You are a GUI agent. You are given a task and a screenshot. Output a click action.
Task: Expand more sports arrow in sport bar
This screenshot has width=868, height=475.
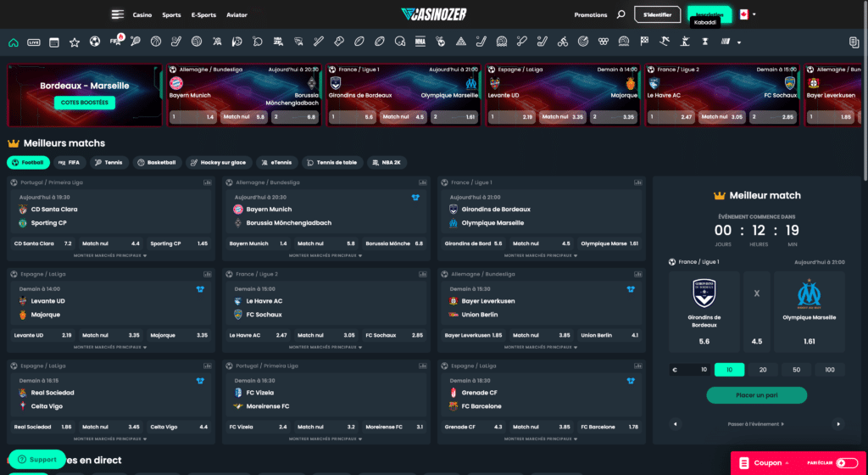point(739,42)
